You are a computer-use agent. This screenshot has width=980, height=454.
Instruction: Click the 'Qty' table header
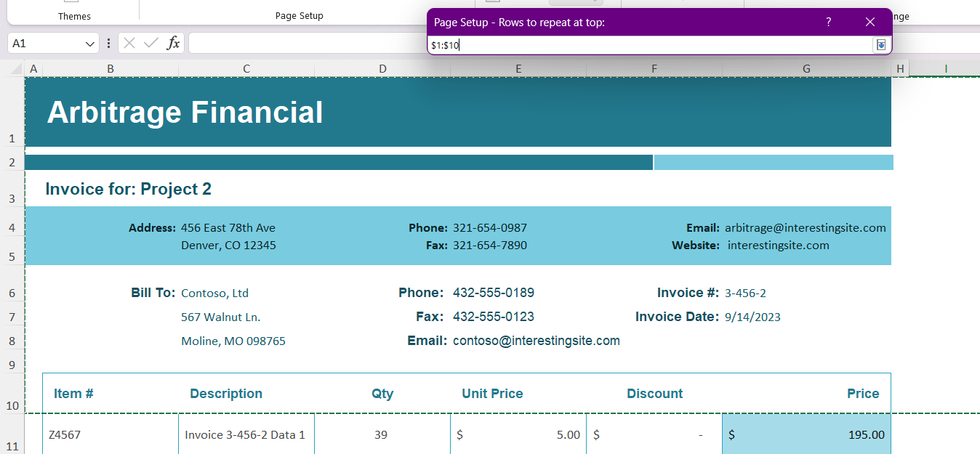point(382,394)
